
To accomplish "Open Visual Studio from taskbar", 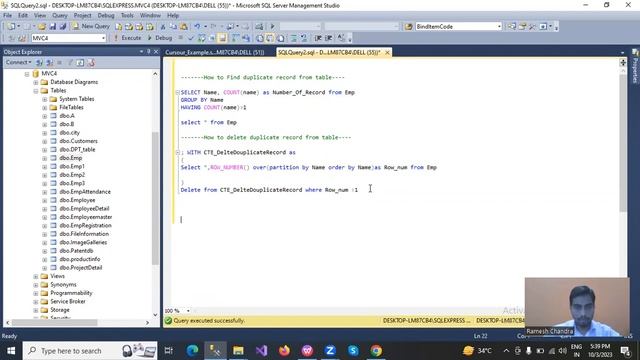I will [261, 351].
